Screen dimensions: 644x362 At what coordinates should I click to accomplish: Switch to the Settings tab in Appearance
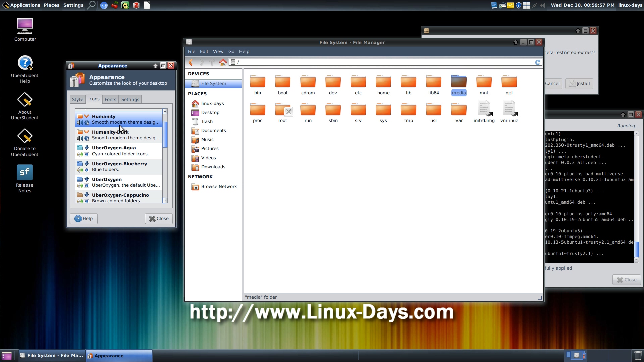[130, 99]
